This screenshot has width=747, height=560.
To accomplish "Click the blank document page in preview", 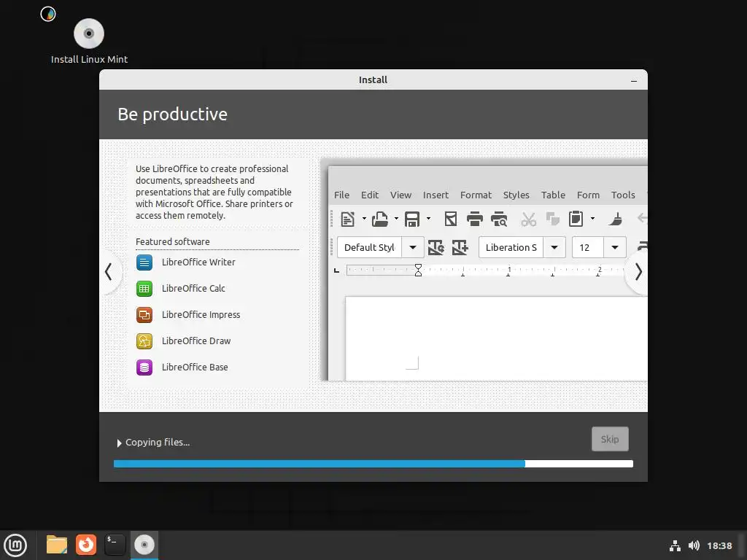I will [x=496, y=338].
